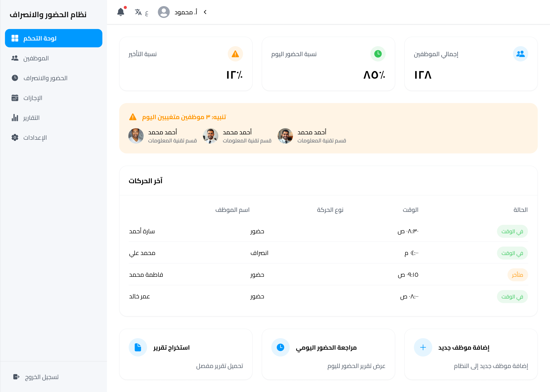
Task: Open الحضور والانصراف clock icon in sidebar
Action: click(x=15, y=78)
